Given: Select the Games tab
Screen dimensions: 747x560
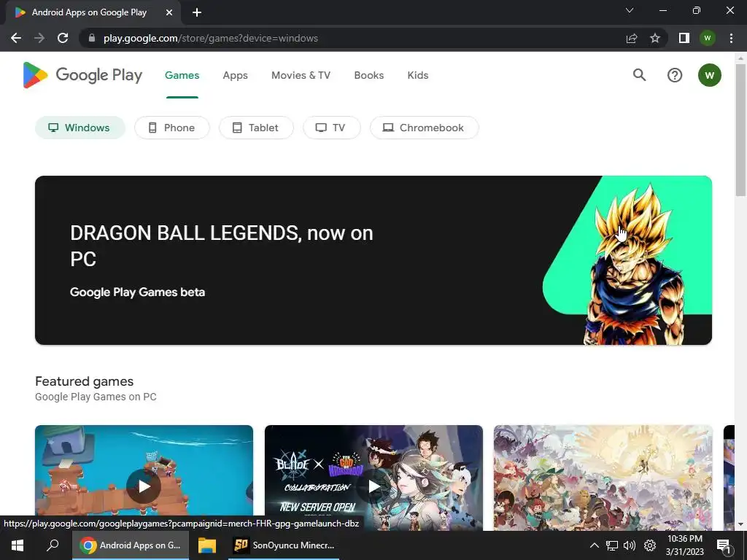Looking at the screenshot, I should [x=182, y=75].
